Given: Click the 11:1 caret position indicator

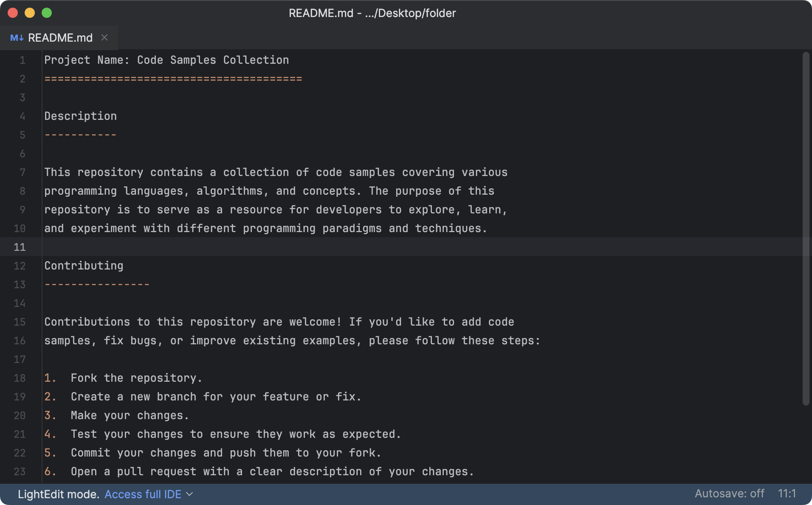Looking at the screenshot, I should [787, 494].
